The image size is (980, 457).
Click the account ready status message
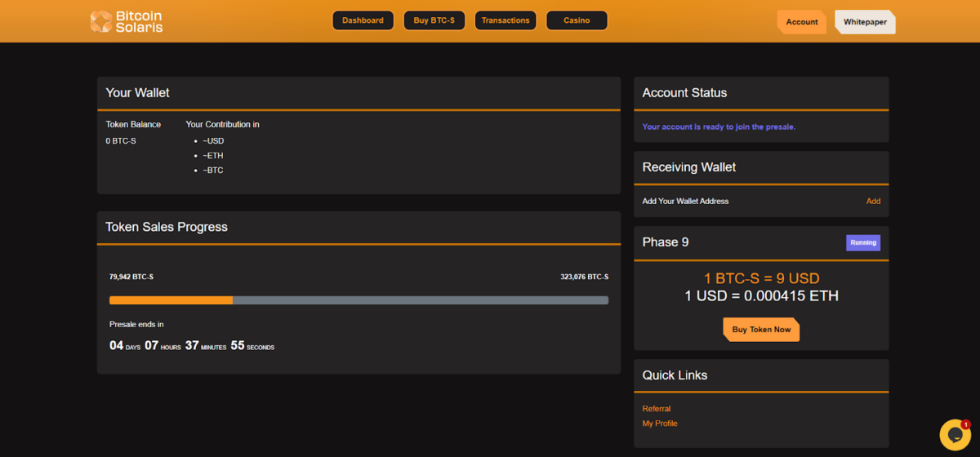tap(719, 127)
